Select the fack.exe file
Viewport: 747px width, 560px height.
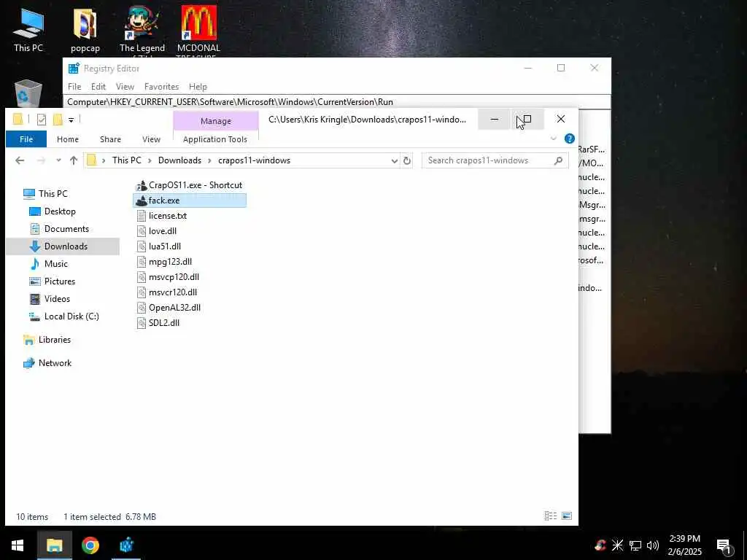[189, 201]
